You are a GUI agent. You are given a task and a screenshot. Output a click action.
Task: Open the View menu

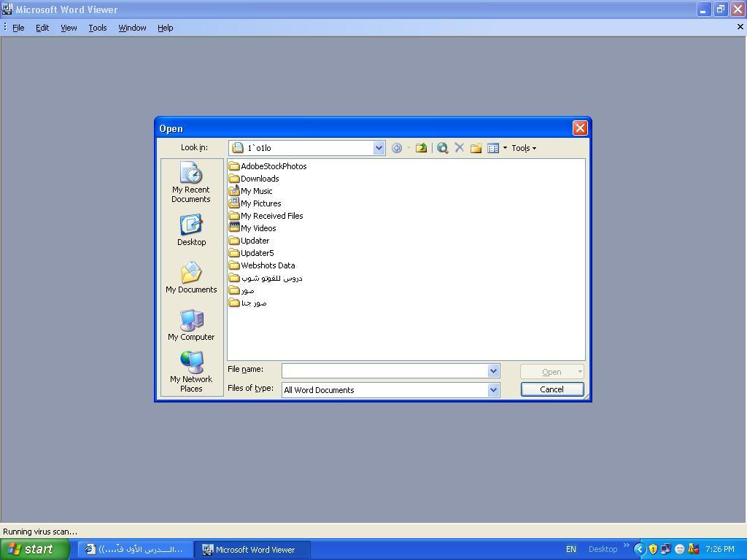69,28
